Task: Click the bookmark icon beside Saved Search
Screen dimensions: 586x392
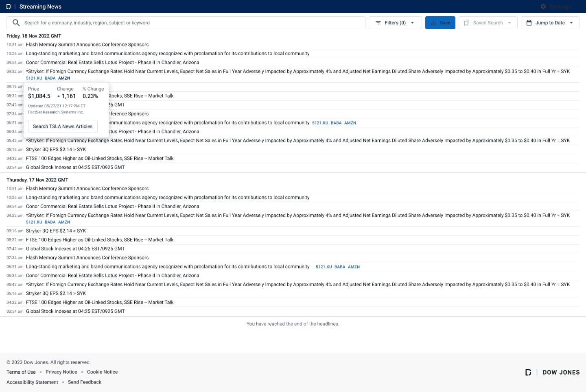Action: (467, 23)
